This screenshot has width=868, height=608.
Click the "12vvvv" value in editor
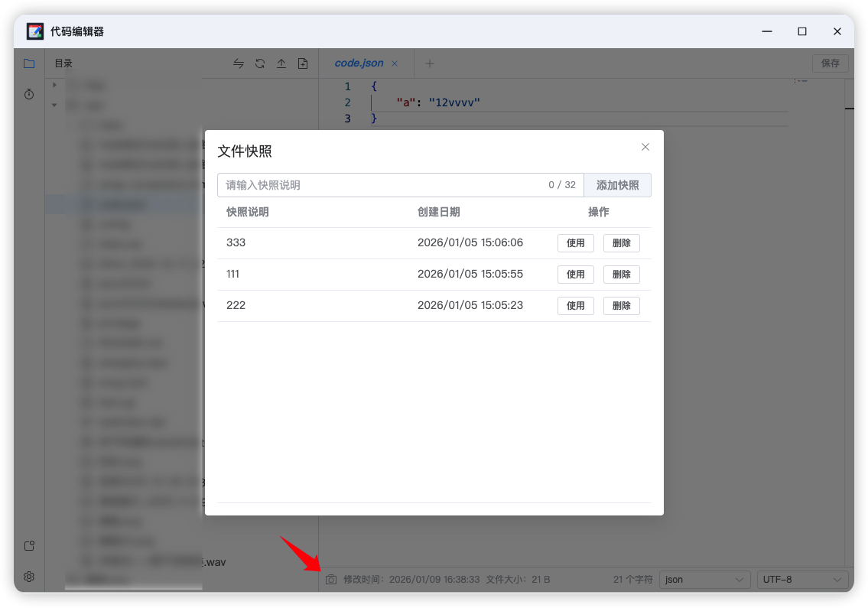(454, 102)
